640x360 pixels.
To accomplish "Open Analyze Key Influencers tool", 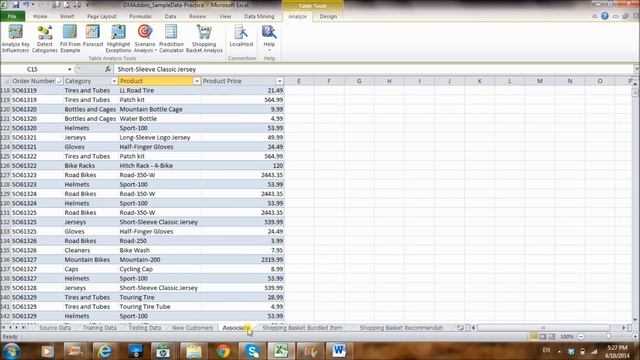I will [x=16, y=38].
